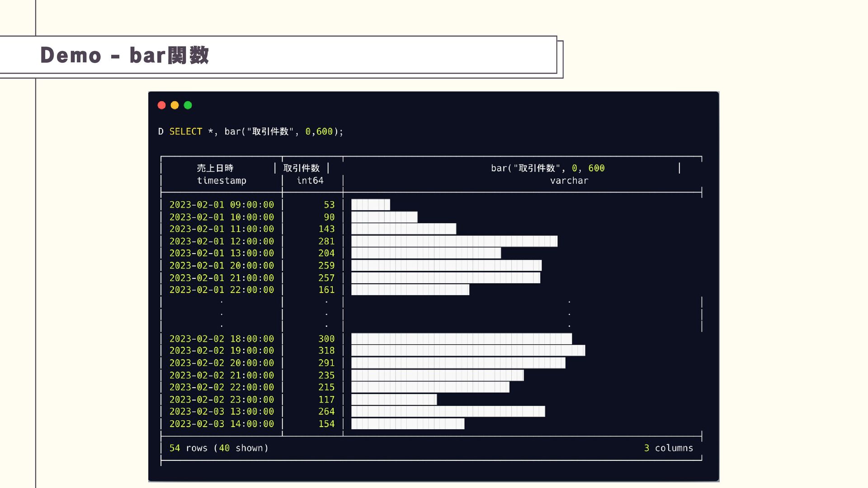
Task: Click the red close dot in terminal
Action: coord(161,105)
